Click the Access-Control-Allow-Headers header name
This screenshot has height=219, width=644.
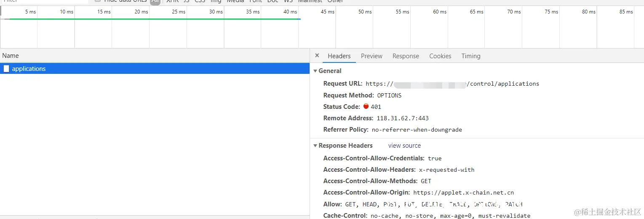(x=369, y=170)
